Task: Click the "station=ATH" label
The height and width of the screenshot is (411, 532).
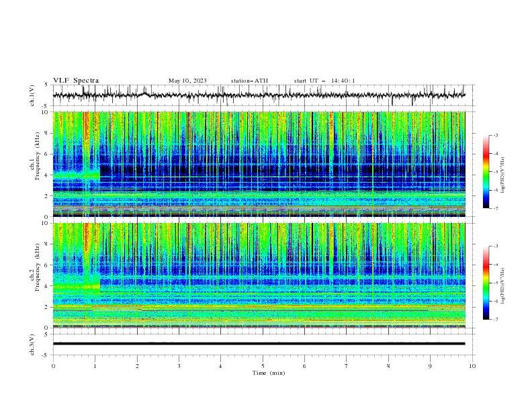Action: (249, 81)
